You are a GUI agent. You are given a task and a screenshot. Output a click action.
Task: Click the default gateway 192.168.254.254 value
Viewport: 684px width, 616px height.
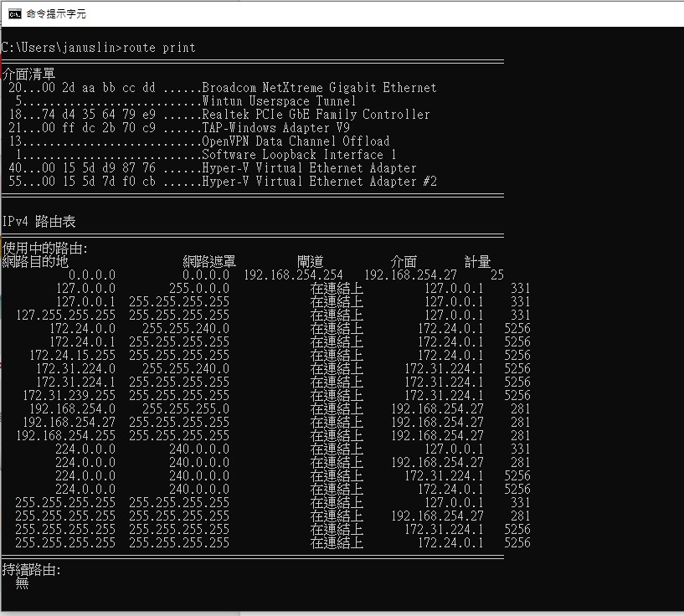[x=293, y=275]
